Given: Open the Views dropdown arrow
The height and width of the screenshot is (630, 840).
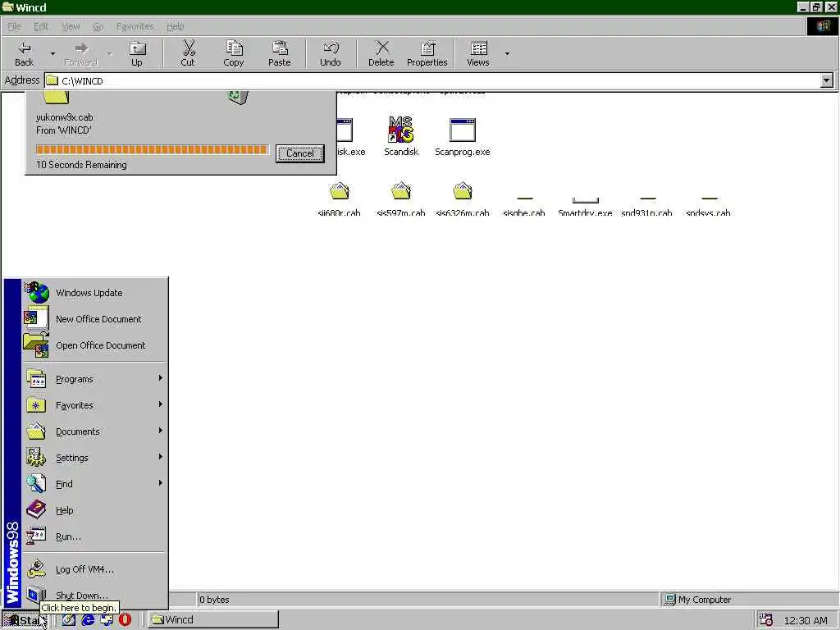Looking at the screenshot, I should coord(507,53).
